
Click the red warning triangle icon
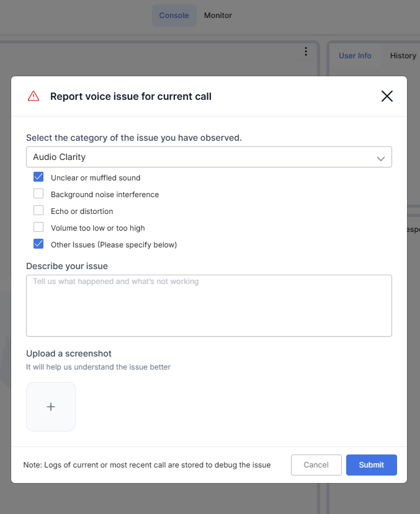click(34, 96)
